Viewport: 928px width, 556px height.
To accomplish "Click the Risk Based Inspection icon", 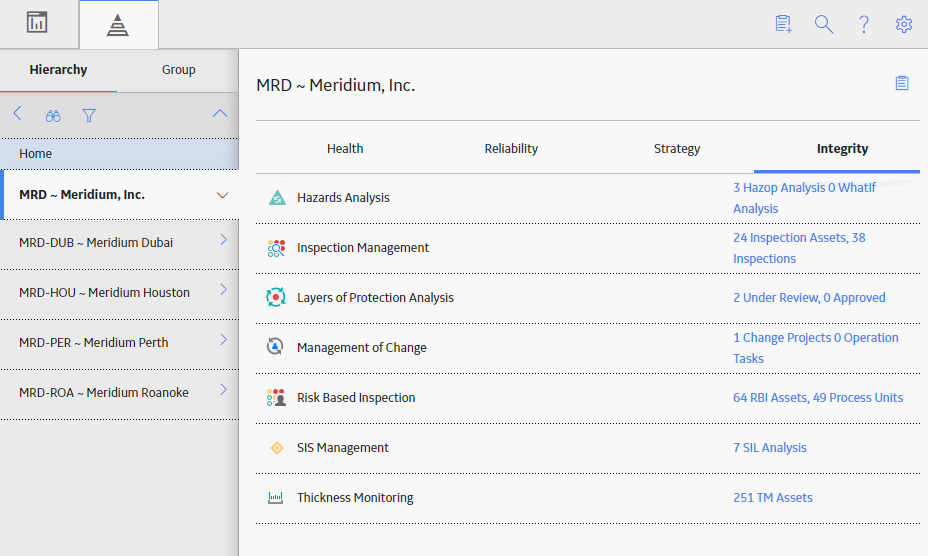I will 276,397.
